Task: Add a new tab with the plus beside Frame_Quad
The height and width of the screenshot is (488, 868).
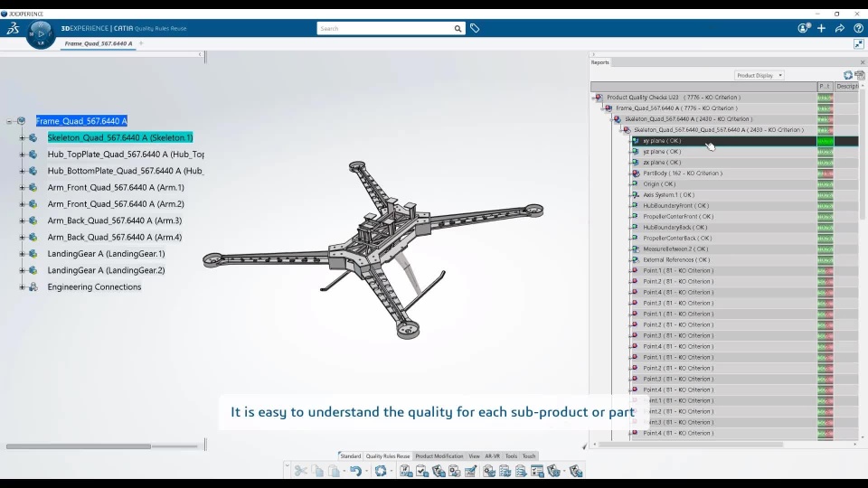Action: tap(141, 43)
